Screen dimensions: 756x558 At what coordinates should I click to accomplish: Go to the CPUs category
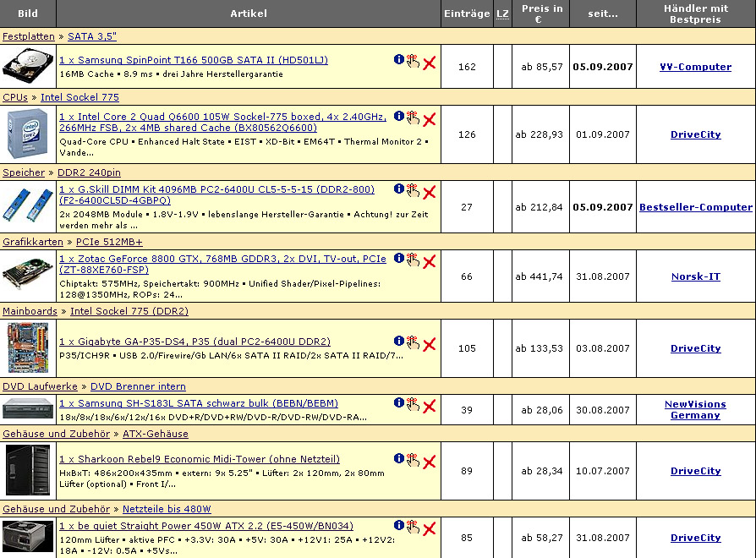[x=15, y=97]
